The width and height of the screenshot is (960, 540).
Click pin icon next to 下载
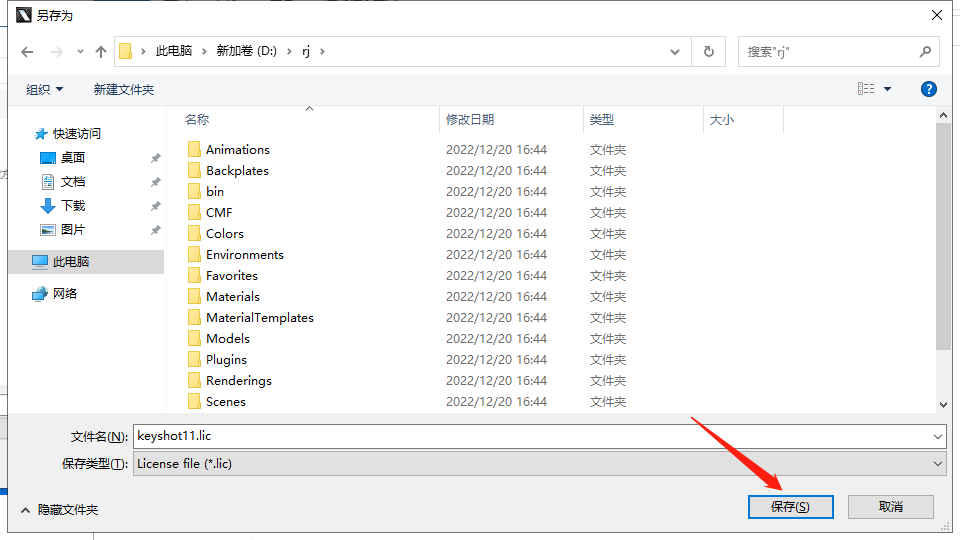(x=156, y=206)
